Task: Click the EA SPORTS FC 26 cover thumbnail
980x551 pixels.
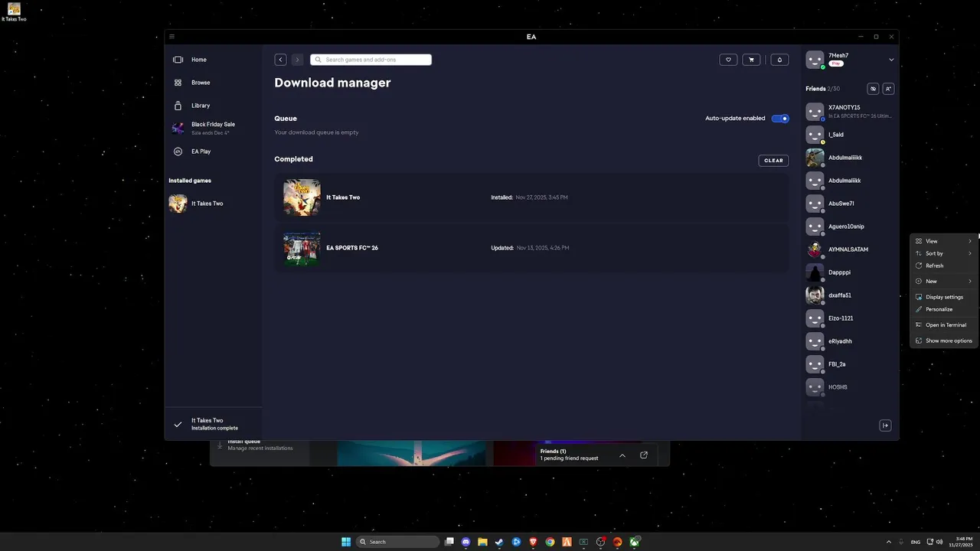Action: (x=302, y=248)
